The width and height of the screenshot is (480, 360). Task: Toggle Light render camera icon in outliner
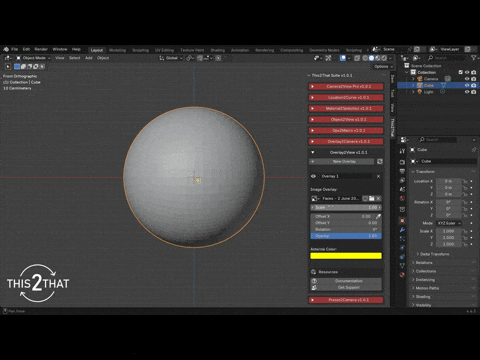pyautogui.click(x=474, y=92)
